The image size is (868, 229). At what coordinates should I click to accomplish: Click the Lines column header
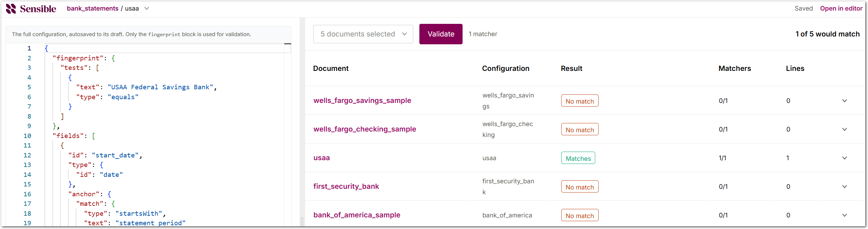coord(795,68)
